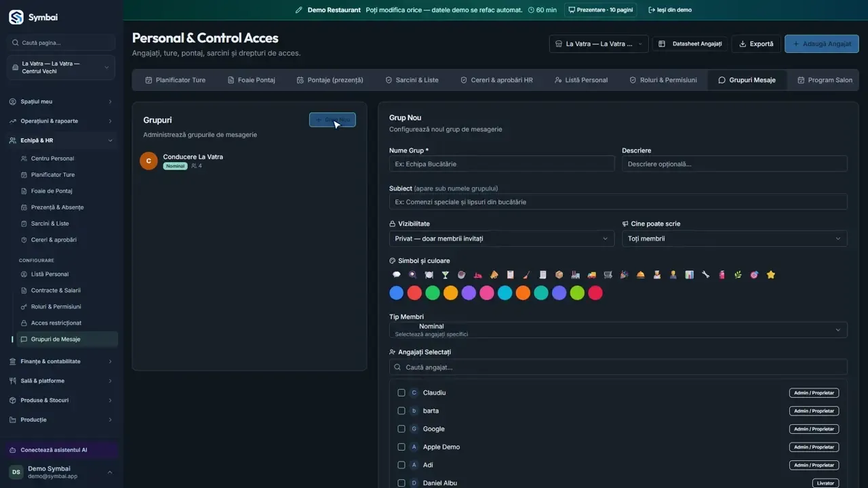Image resolution: width=868 pixels, height=488 pixels.
Task: Select Apple Demo employee checkbox
Action: coord(401,447)
